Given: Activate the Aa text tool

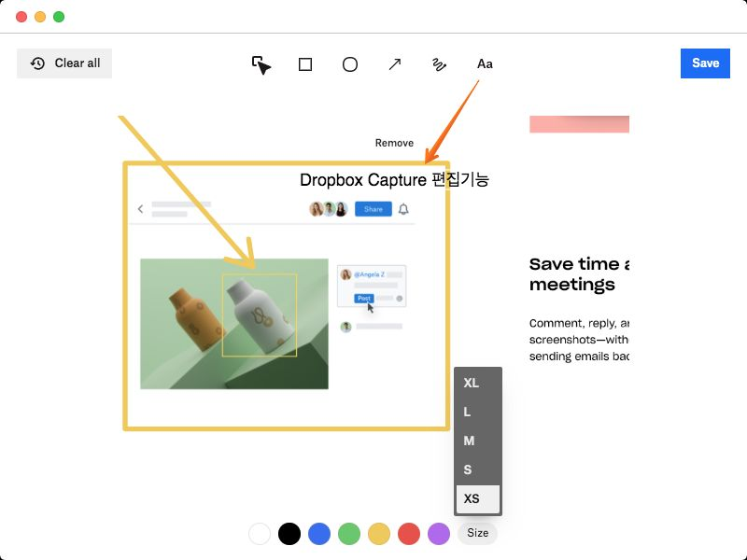Looking at the screenshot, I should point(485,63).
